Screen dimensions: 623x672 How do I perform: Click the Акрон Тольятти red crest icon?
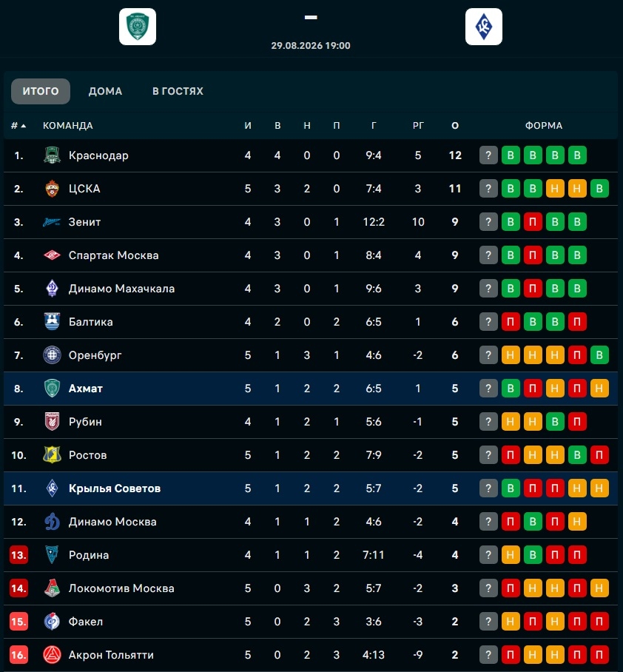(x=52, y=655)
